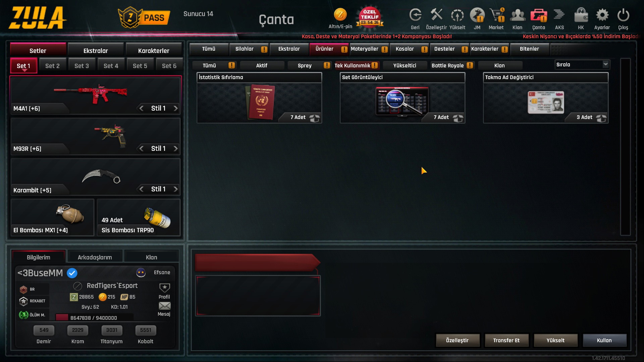Open the Arkadaşlarım tab
This screenshot has width=644, height=362.
point(95,257)
